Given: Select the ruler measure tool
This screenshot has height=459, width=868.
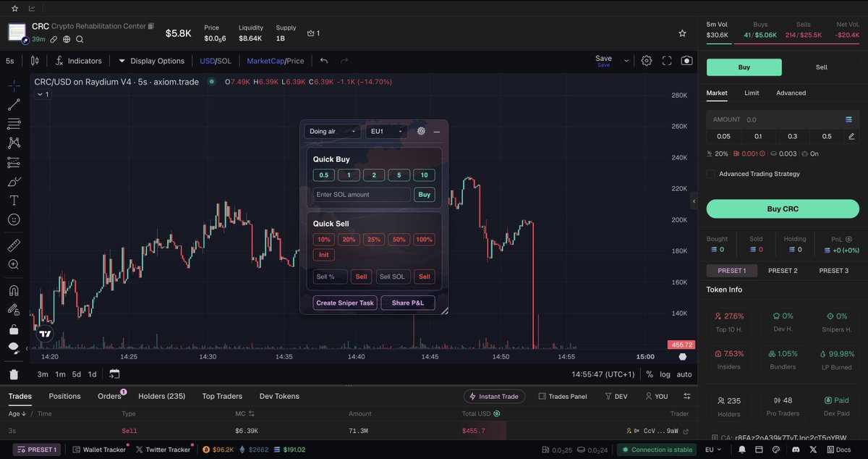Looking at the screenshot, I should click(x=14, y=245).
